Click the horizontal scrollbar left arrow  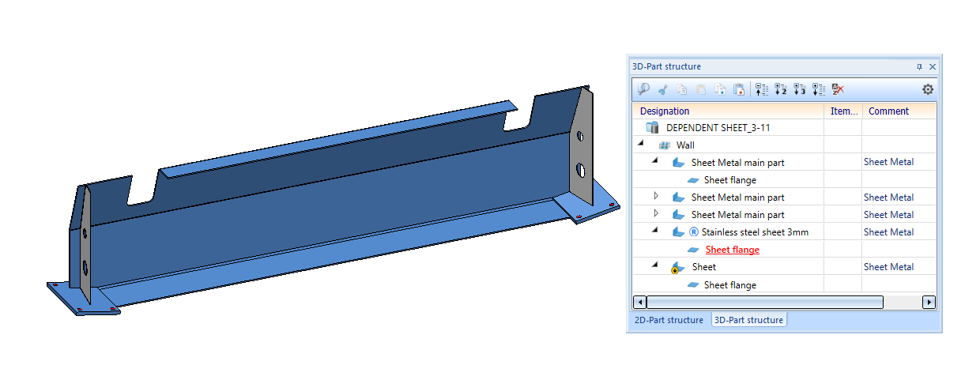[639, 302]
